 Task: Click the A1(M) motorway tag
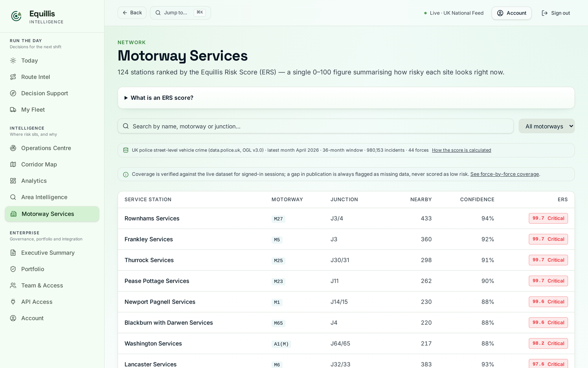(281, 344)
